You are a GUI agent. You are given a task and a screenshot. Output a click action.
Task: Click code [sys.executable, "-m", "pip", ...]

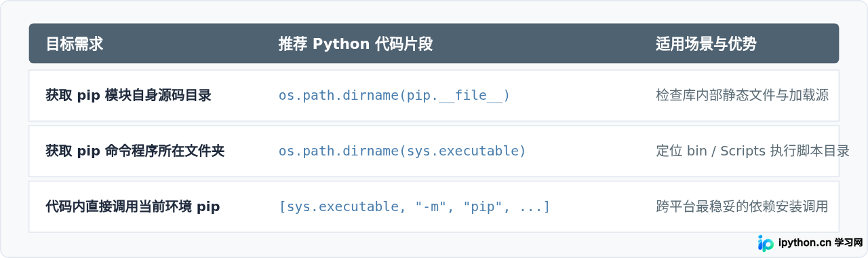tap(414, 207)
